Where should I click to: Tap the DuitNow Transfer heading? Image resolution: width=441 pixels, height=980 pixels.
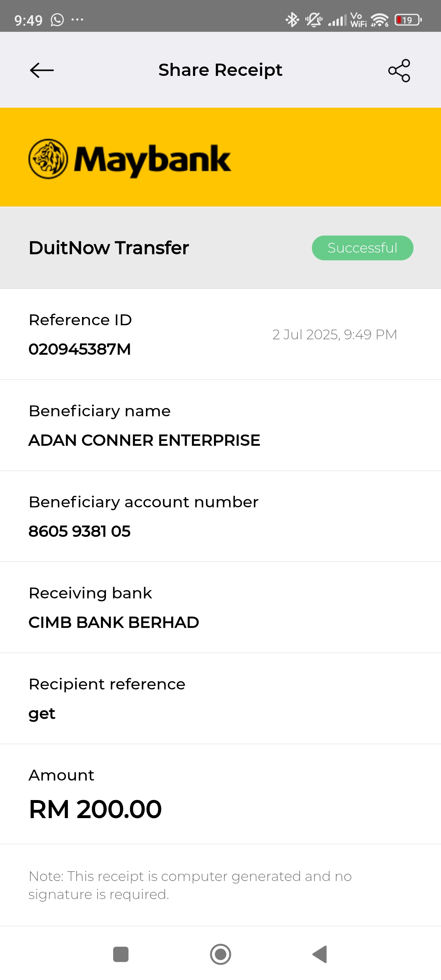pyautogui.click(x=109, y=248)
